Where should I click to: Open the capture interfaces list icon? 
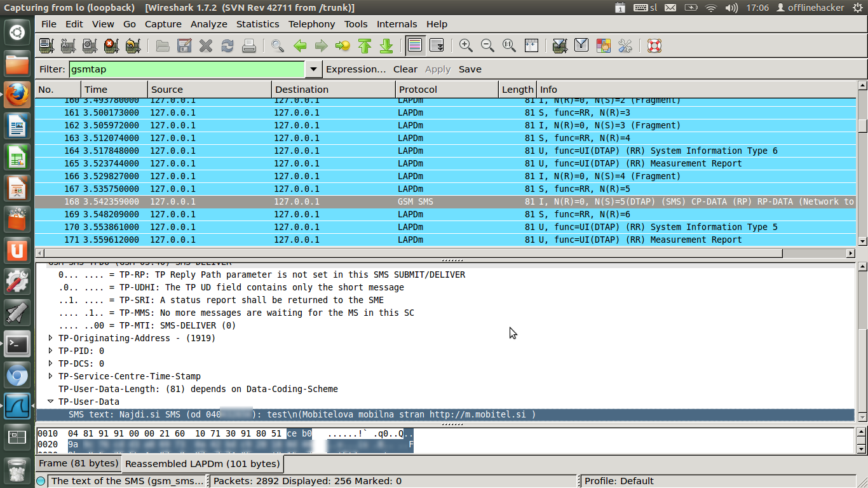tap(46, 46)
